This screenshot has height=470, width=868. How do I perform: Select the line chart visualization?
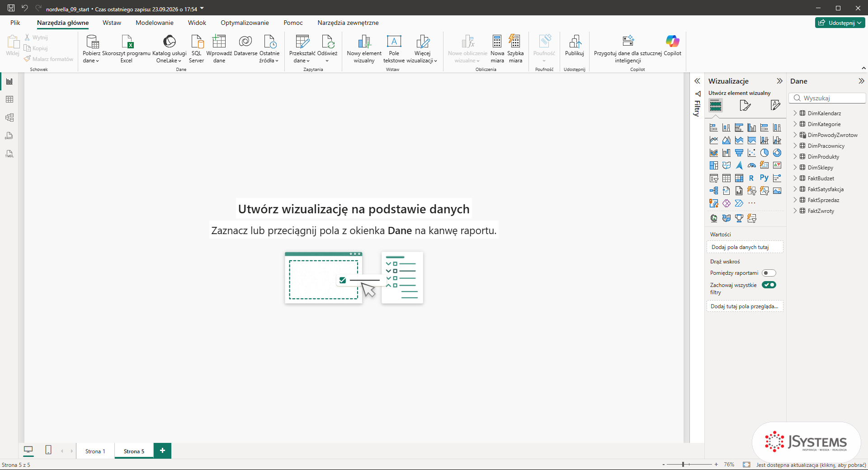714,140
